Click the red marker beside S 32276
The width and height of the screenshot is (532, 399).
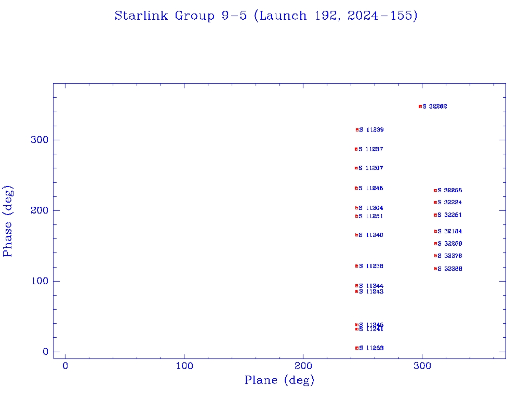[436, 256]
